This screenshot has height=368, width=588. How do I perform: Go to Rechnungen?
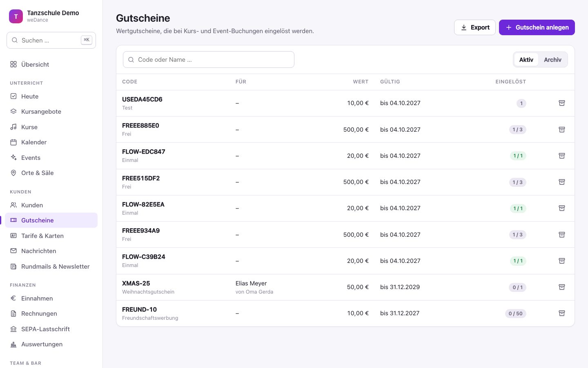pyautogui.click(x=51, y=314)
